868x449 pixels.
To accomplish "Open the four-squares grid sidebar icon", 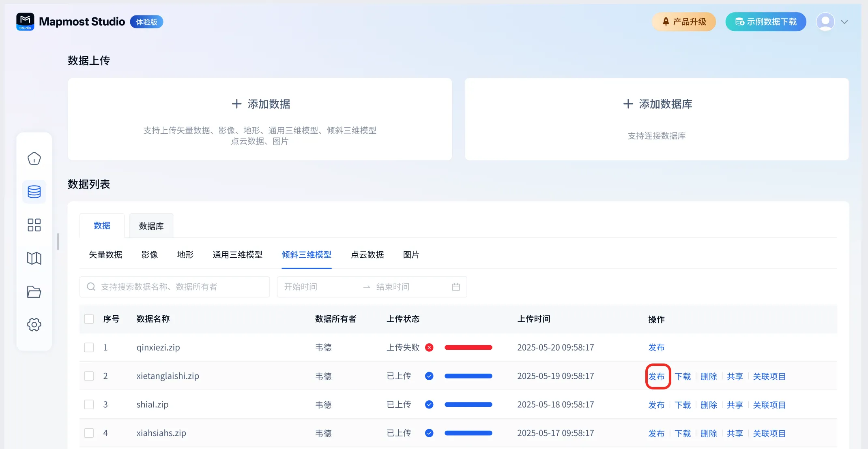I will pyautogui.click(x=34, y=225).
